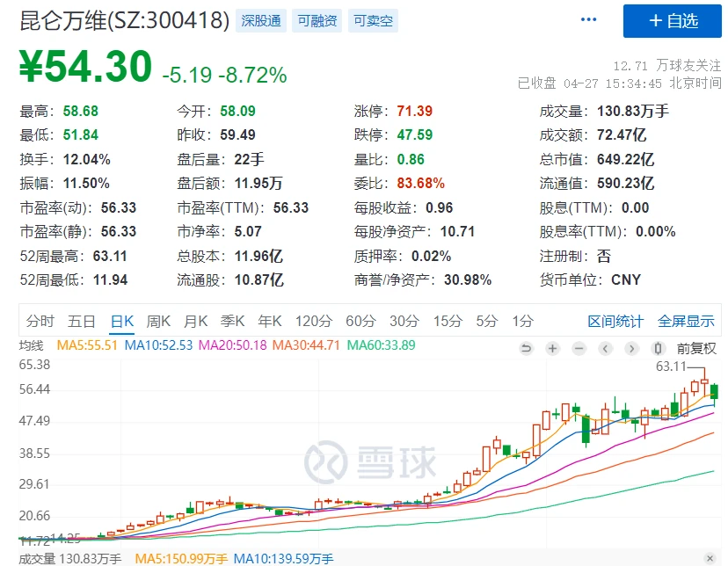
Task: Click the 可卖空 tag
Action: [373, 20]
